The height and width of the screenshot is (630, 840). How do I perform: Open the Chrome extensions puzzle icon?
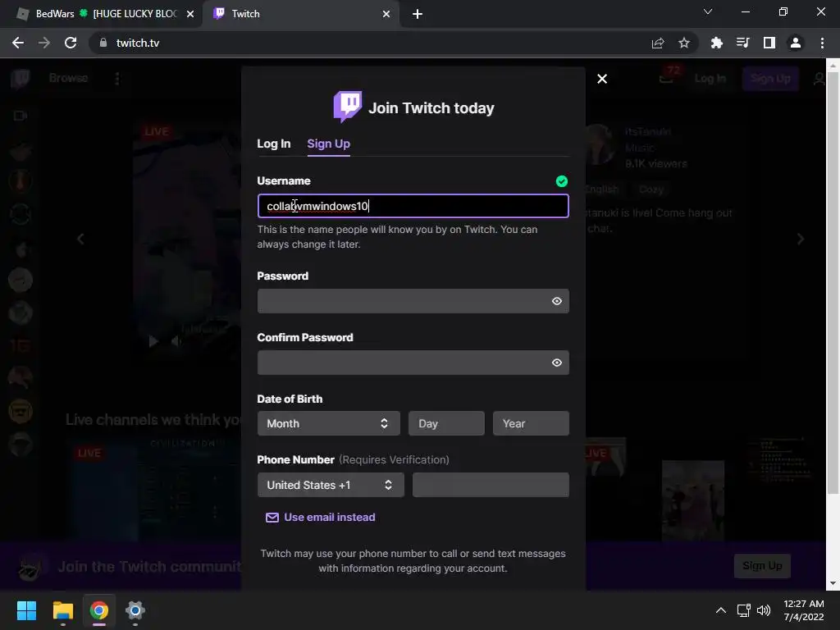pyautogui.click(x=716, y=43)
